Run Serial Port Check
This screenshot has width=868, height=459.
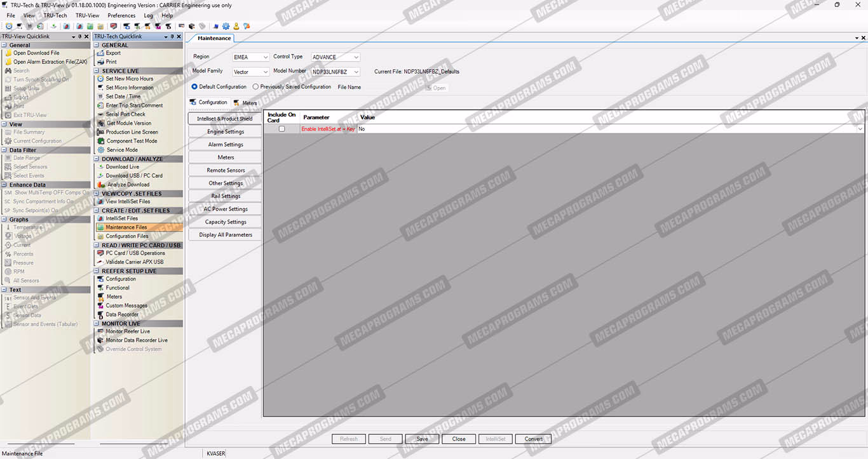pyautogui.click(x=125, y=114)
